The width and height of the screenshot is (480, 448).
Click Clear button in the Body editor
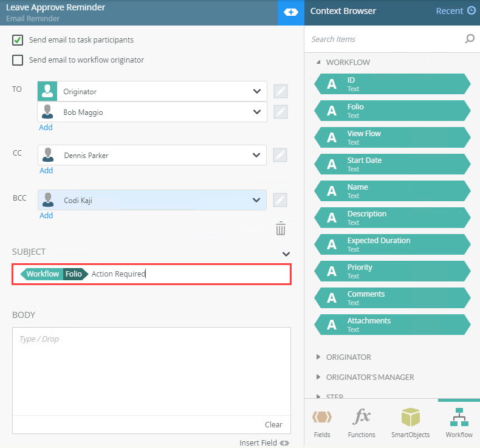click(273, 425)
